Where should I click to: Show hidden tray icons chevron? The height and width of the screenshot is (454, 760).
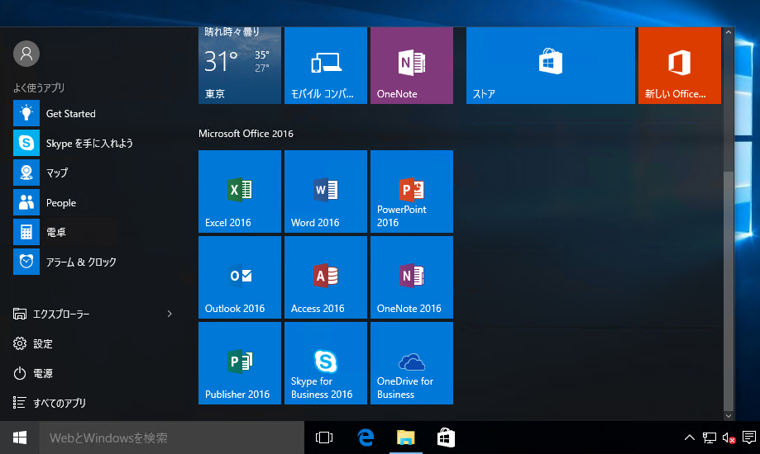point(689,438)
